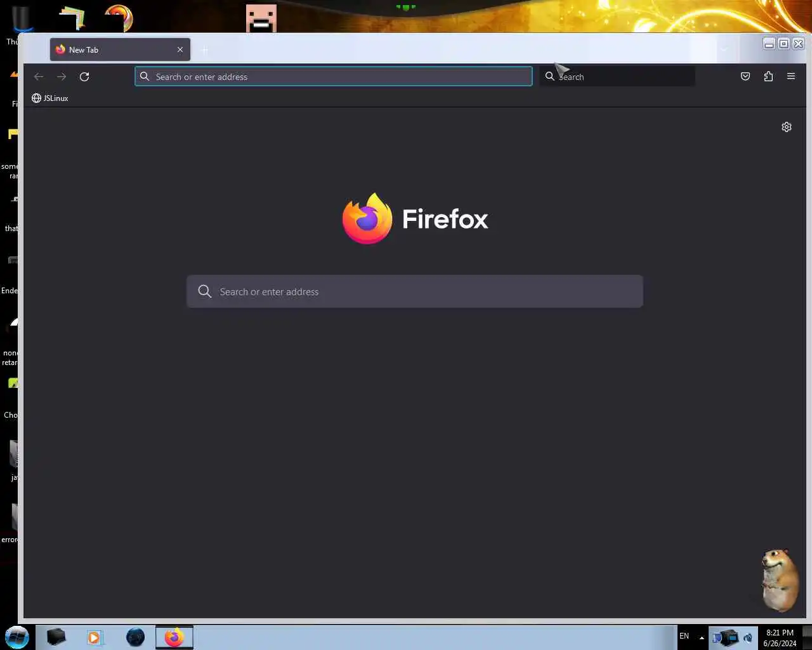Click Show desktop strip at taskbar end
The height and width of the screenshot is (650, 812).
807,637
